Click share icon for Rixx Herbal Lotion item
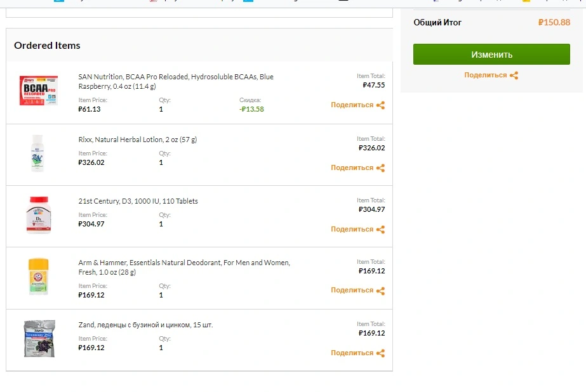This screenshot has width=586, height=392. point(380,168)
